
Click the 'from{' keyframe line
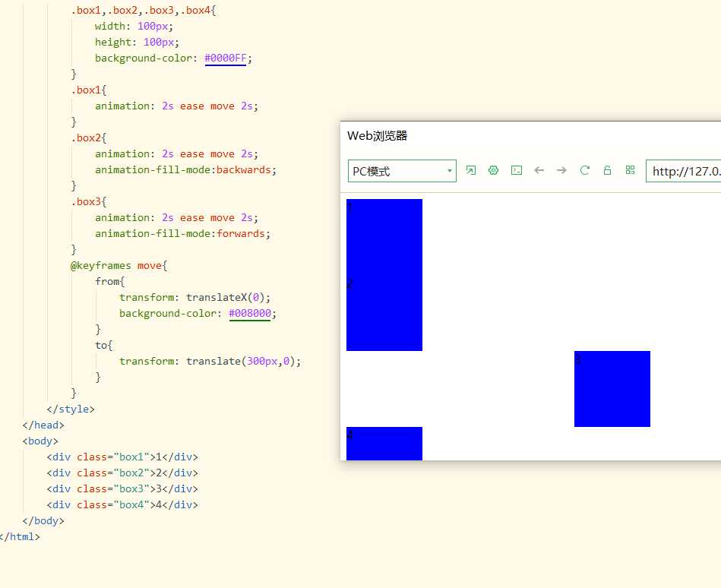pyautogui.click(x=110, y=281)
